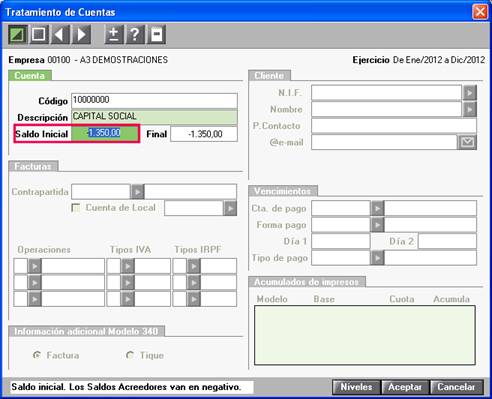Click the Acumulados de impresos list area
Viewport: 492px width, 399px height.
(x=365, y=335)
